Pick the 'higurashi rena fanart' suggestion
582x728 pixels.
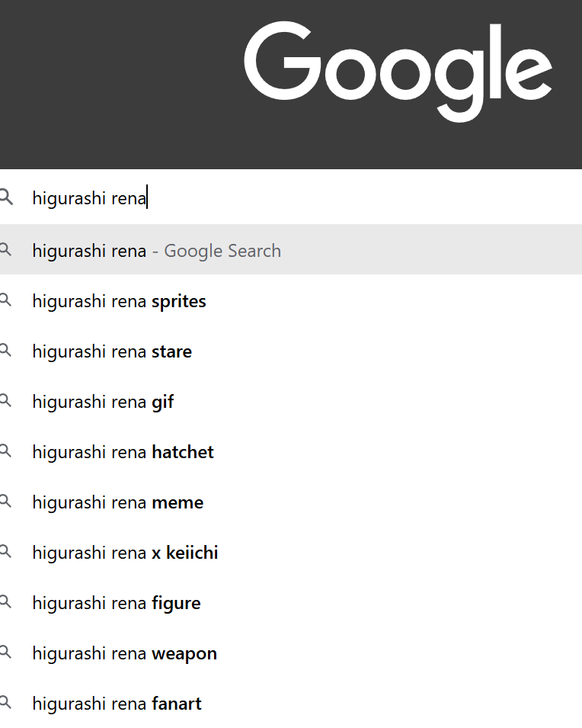(291, 704)
